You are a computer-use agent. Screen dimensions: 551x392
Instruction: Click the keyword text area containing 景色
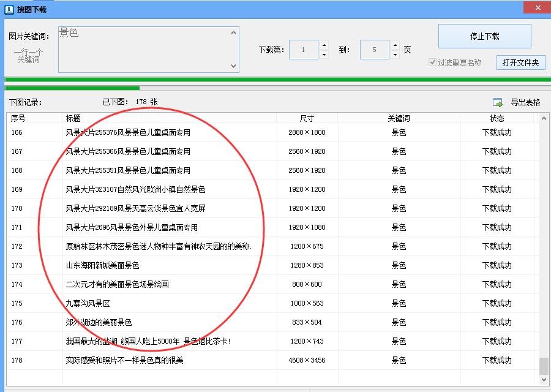(x=141, y=49)
